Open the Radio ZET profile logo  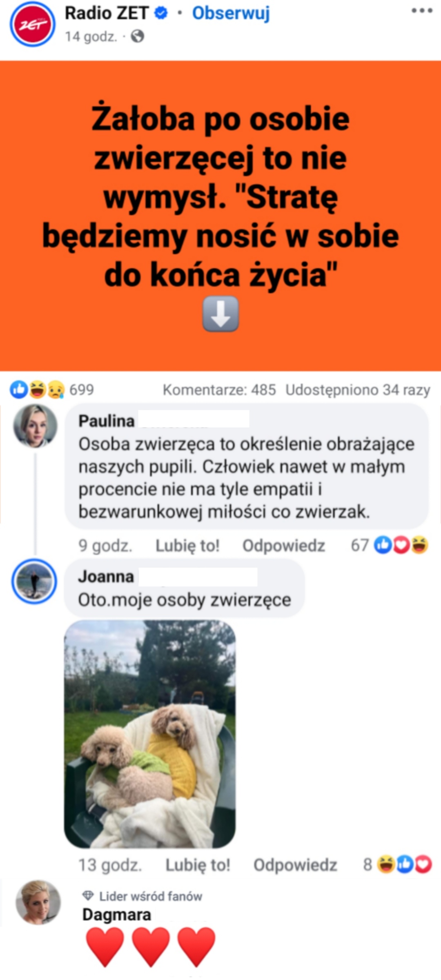pos(32,24)
